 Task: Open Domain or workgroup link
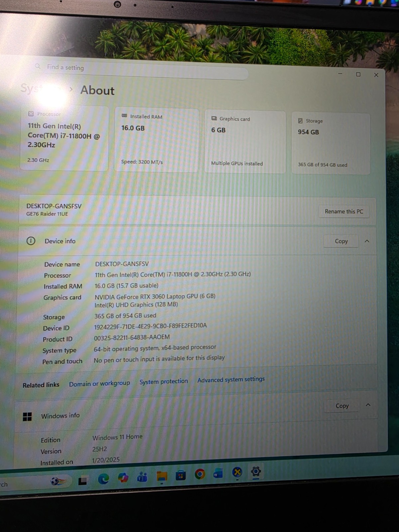(99, 383)
